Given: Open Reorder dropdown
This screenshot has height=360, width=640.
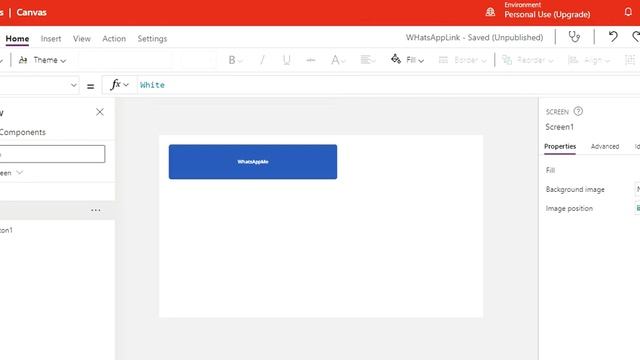Looking at the screenshot, I should point(527,60).
